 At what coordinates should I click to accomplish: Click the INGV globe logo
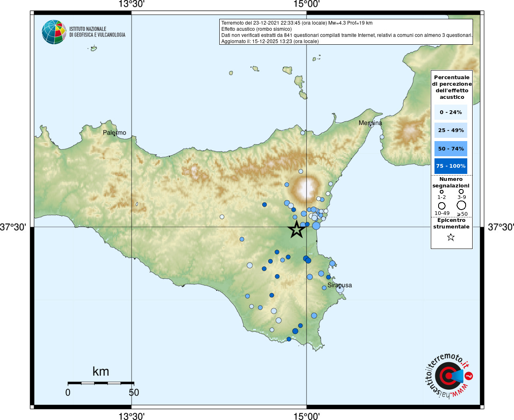[x=54, y=32]
